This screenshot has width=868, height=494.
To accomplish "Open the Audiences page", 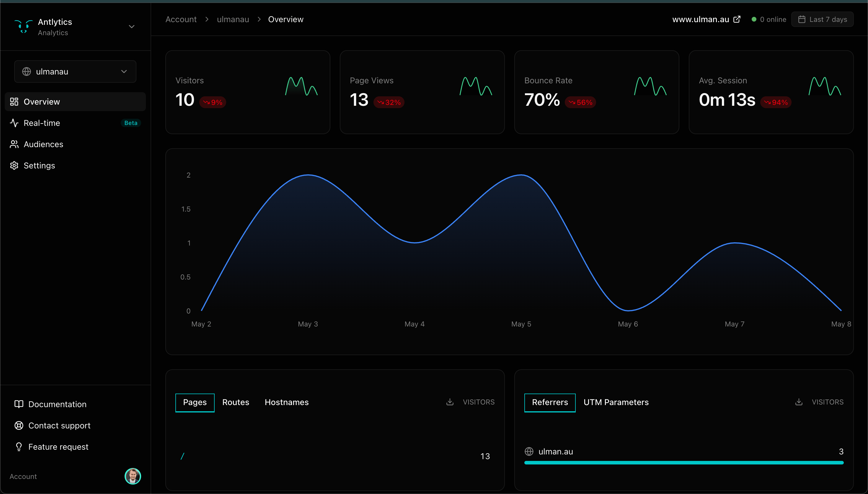I will [75, 144].
